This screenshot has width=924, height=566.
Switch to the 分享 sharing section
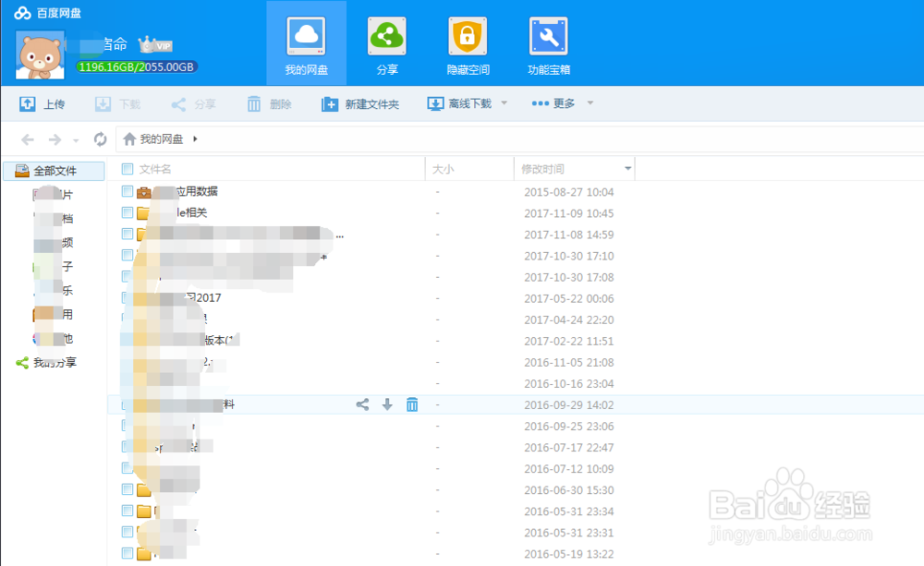tap(387, 42)
